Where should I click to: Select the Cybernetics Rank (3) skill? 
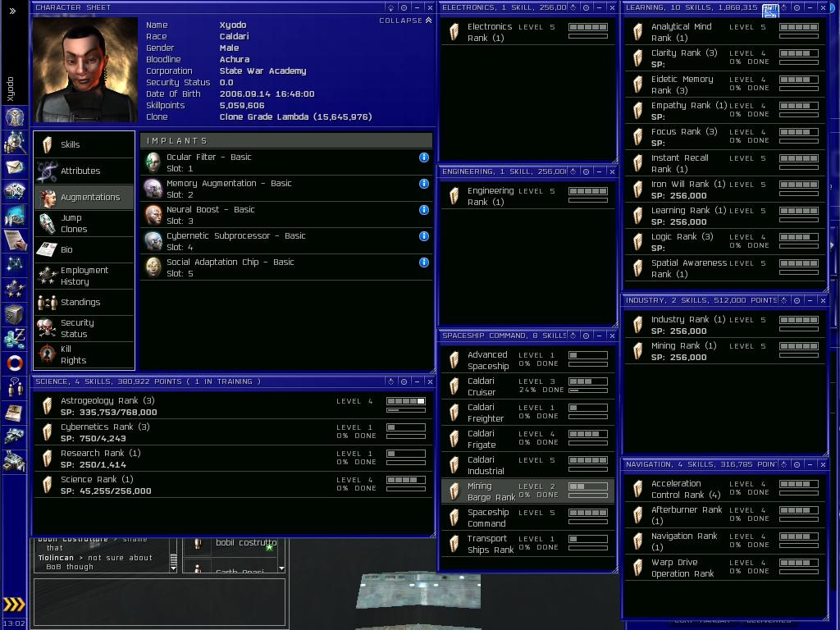tap(232, 432)
